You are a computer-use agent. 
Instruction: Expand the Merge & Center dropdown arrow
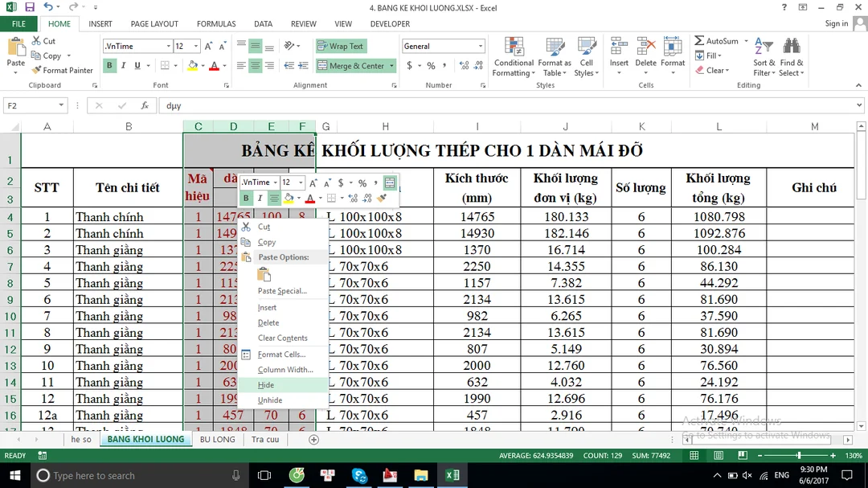tap(391, 65)
